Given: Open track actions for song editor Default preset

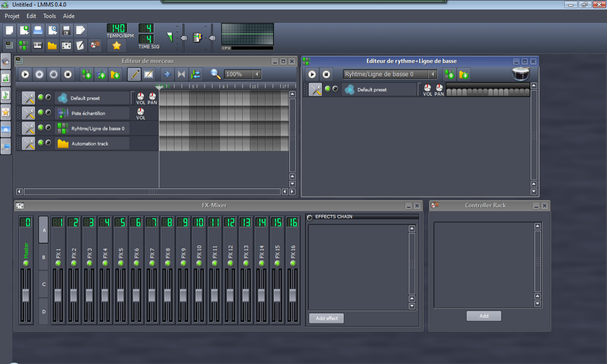Looking at the screenshot, I should tap(28, 98).
